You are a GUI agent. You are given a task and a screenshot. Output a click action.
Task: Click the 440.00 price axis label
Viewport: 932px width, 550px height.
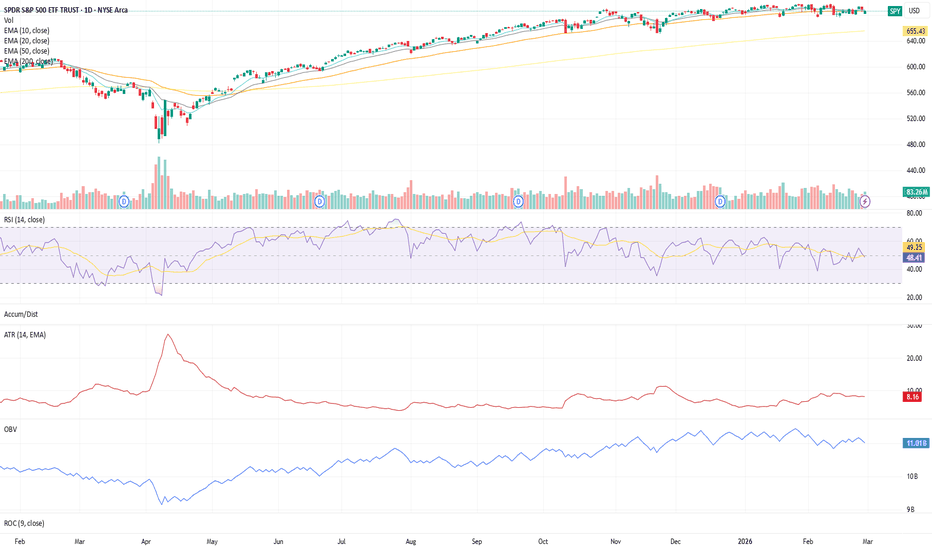(x=916, y=170)
